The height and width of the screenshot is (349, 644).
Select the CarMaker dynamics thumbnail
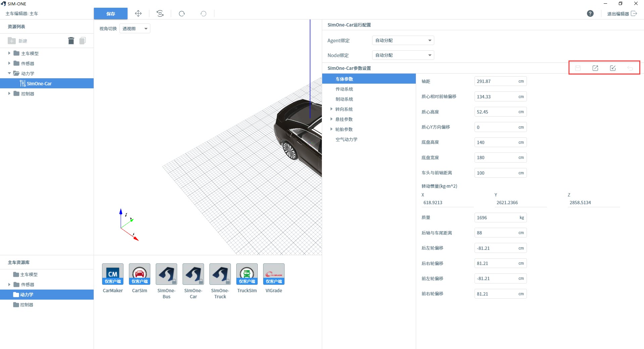coord(113,274)
